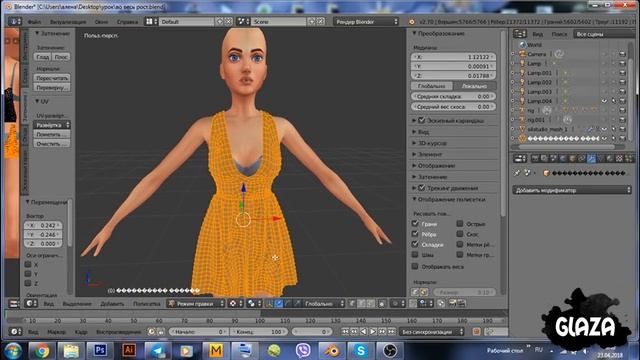This screenshot has height=360, width=640.
Task: Click the play reversed button in the timeline
Action: pyautogui.click(x=363, y=331)
